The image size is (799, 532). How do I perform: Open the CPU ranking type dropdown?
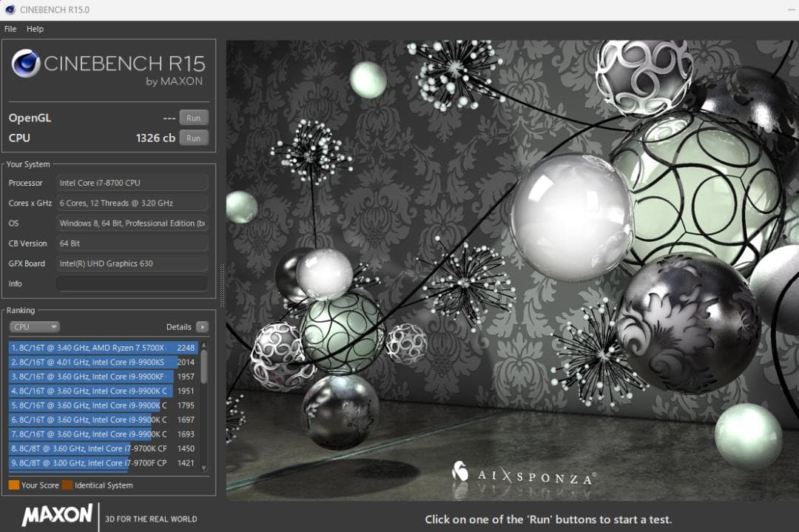pyautogui.click(x=35, y=326)
